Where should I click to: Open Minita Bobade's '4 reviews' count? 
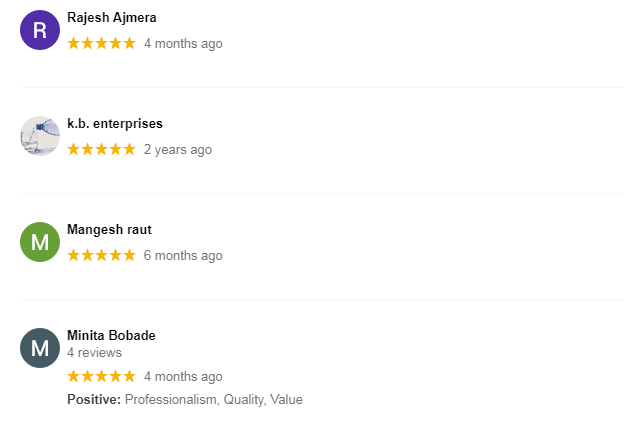(x=94, y=353)
